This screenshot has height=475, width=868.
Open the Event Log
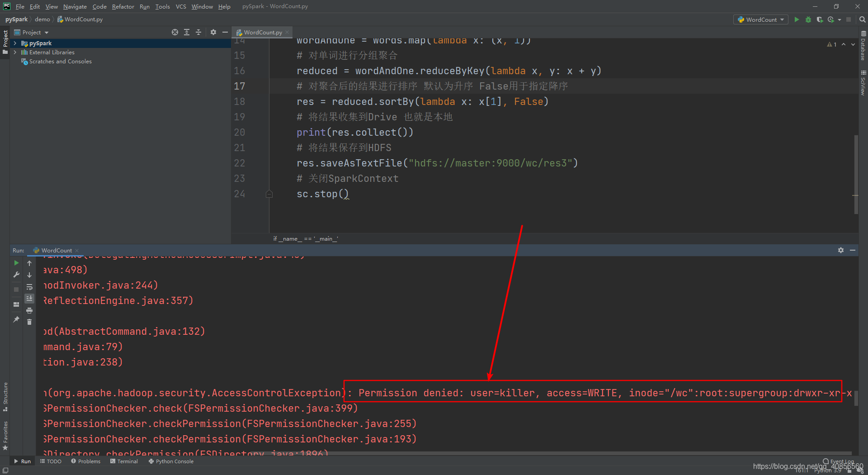(838, 462)
